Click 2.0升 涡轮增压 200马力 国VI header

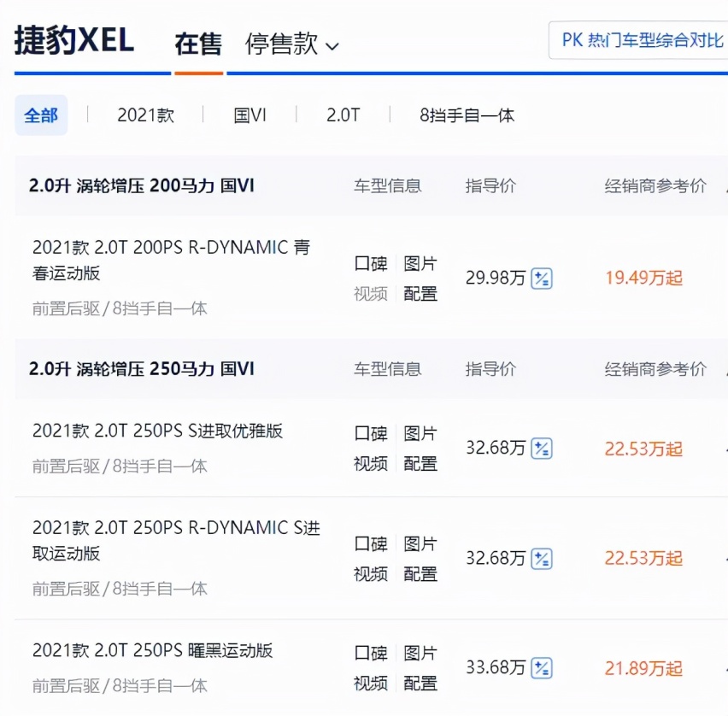[x=142, y=185]
